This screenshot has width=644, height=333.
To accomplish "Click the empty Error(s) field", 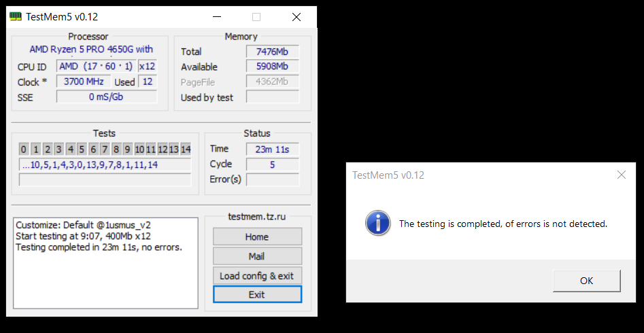I will click(x=272, y=180).
